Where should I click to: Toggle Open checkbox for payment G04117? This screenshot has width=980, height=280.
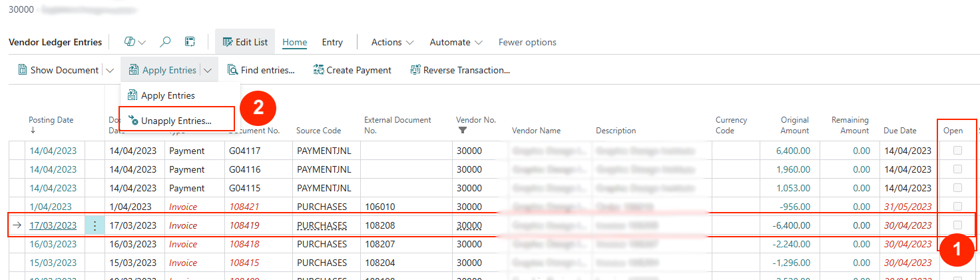pyautogui.click(x=958, y=151)
